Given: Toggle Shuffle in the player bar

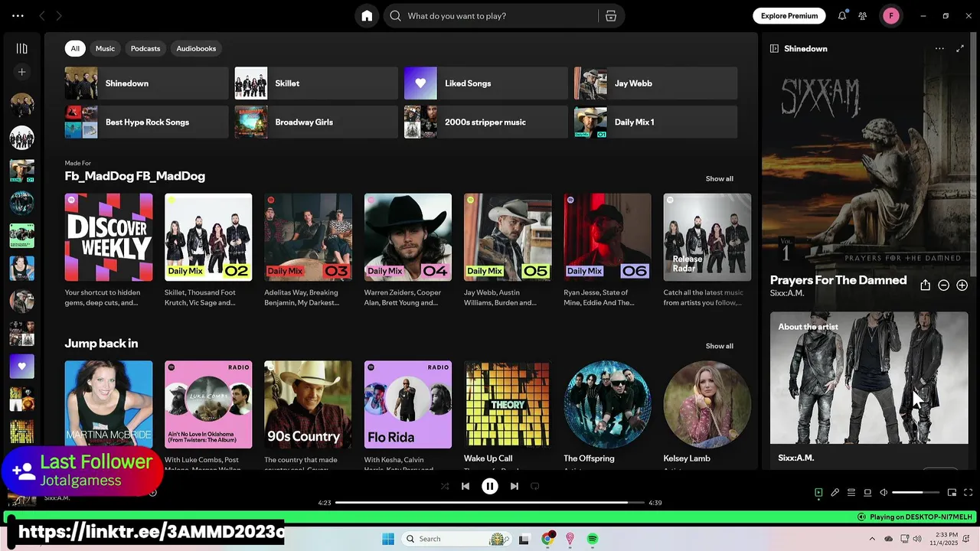Looking at the screenshot, I should [x=445, y=486].
